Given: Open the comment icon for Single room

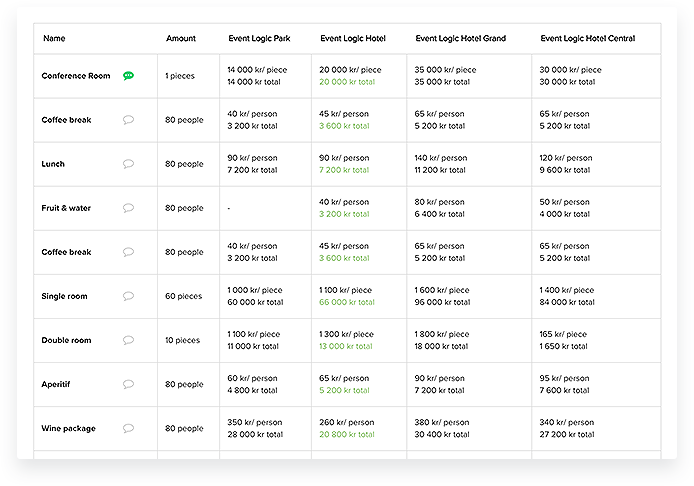Looking at the screenshot, I should [128, 296].
